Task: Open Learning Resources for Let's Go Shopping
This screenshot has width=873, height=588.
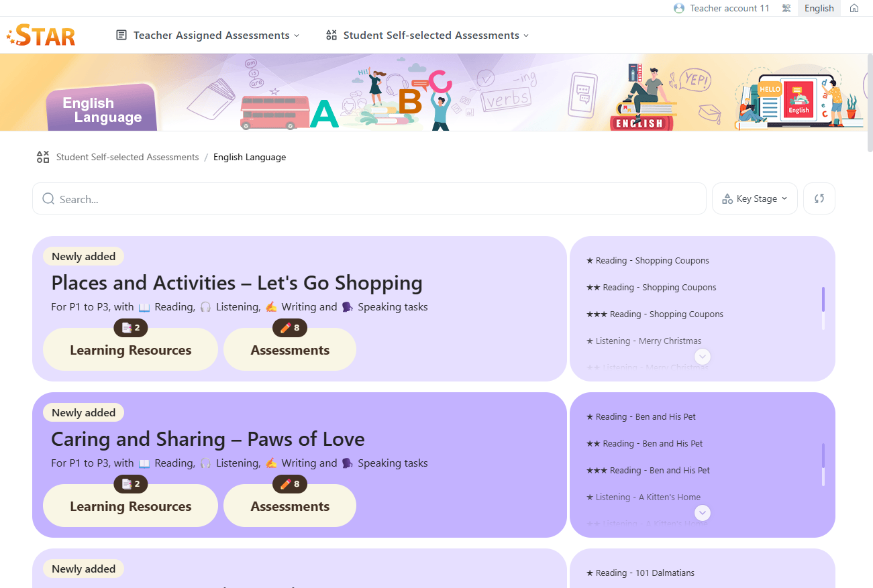Action: point(130,350)
